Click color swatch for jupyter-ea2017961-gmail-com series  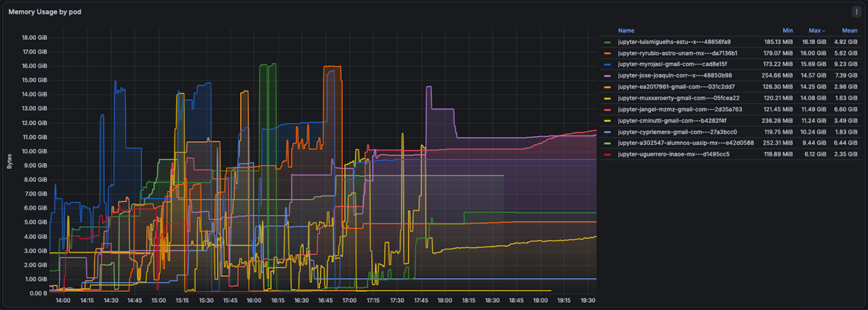pos(608,86)
